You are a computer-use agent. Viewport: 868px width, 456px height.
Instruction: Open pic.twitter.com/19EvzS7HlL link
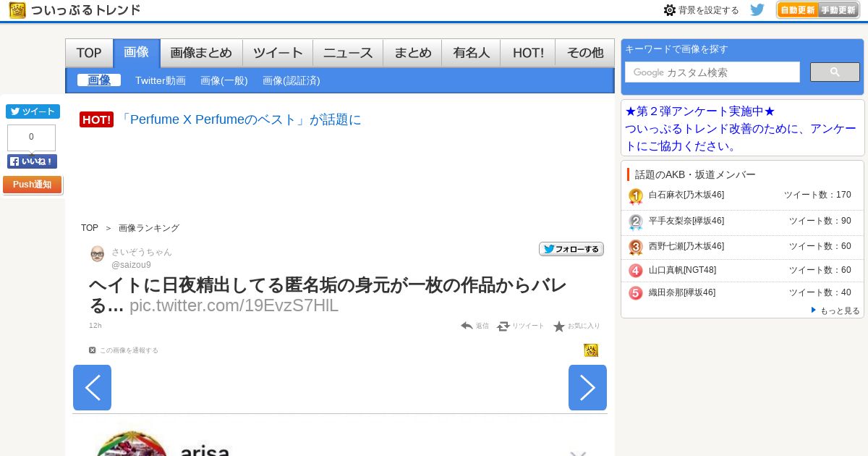(x=234, y=305)
